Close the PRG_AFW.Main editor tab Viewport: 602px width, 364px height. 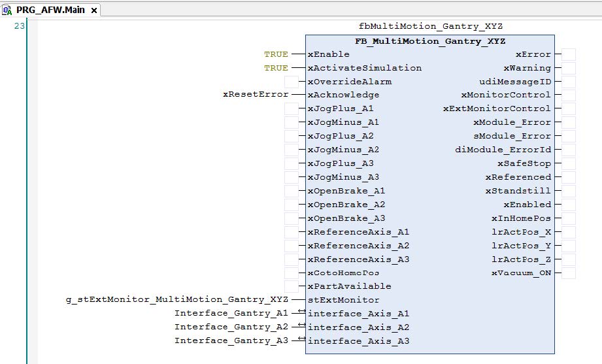click(95, 11)
